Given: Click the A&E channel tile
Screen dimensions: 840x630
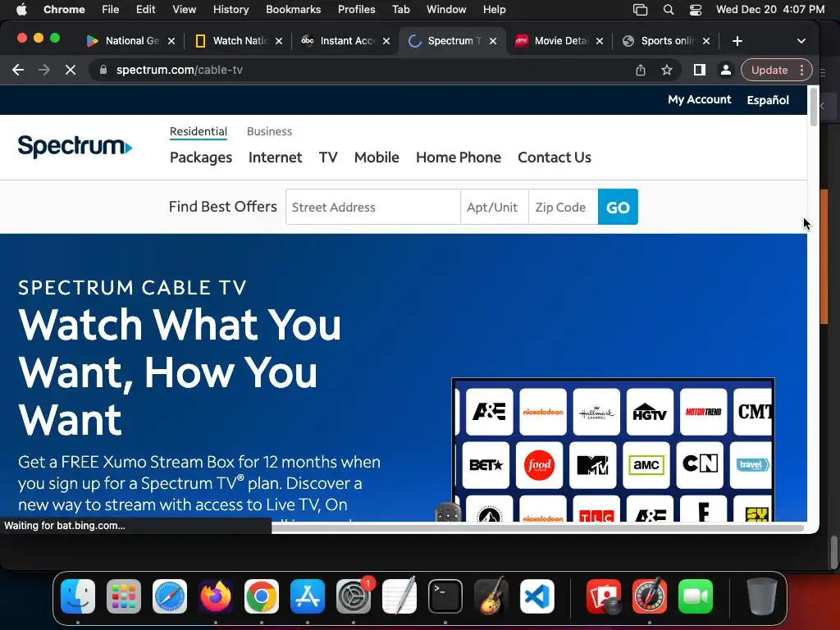Looking at the screenshot, I should 489,412.
